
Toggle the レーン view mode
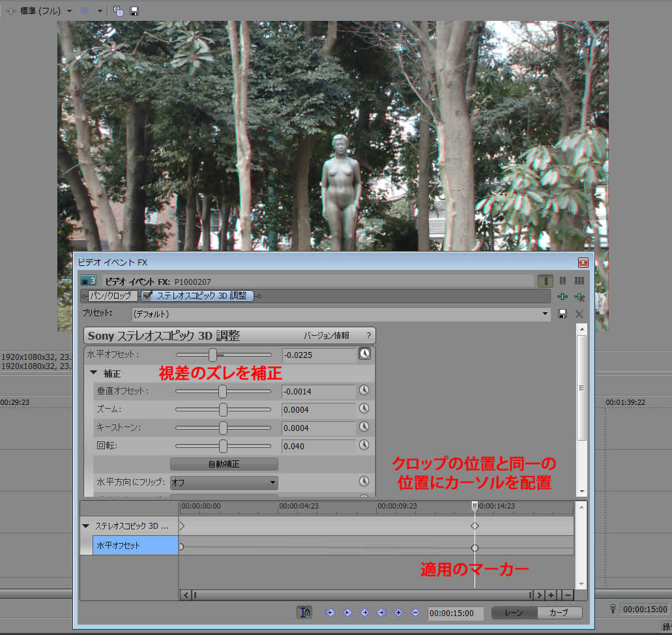tap(514, 613)
